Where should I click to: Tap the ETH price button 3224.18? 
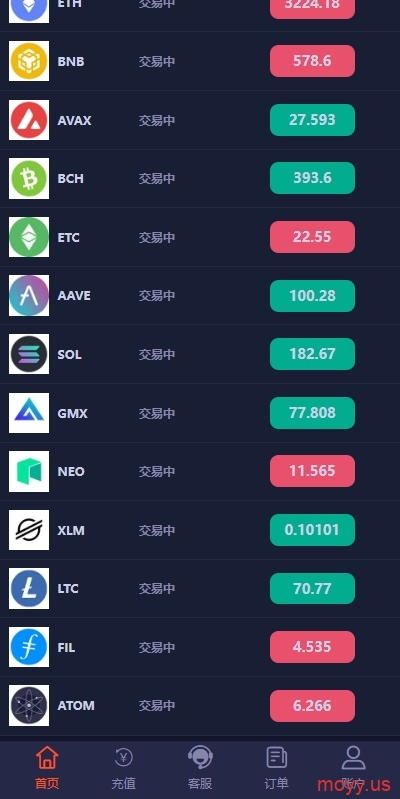click(x=312, y=6)
